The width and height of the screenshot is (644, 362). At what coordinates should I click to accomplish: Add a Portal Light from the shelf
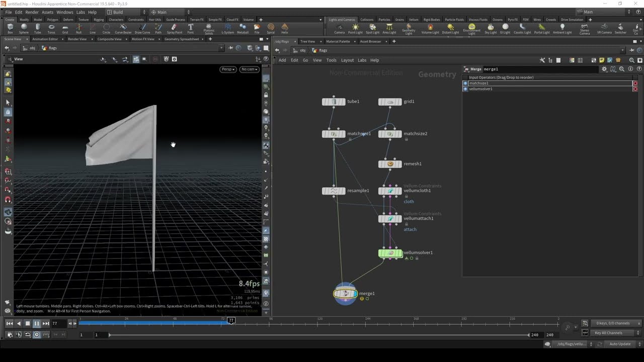click(542, 29)
